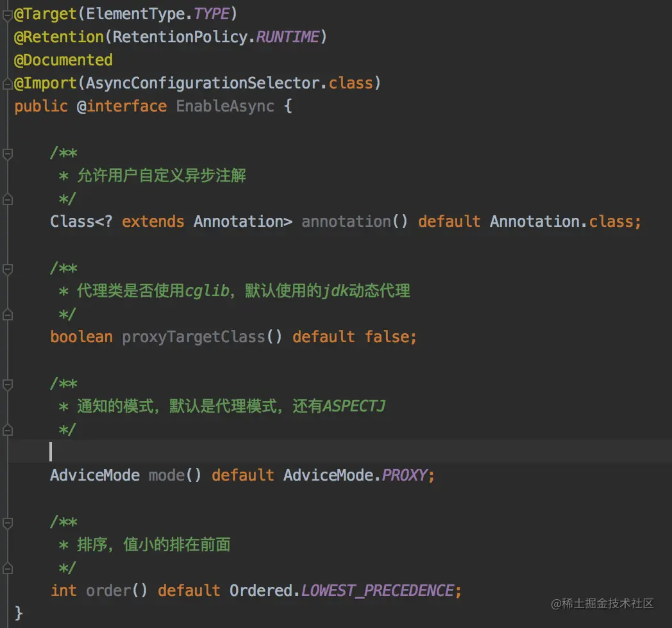Viewport: 672px width, 628px height.
Task: Click LOWEST_PRECEDENCE constant
Action: pyautogui.click(x=378, y=591)
